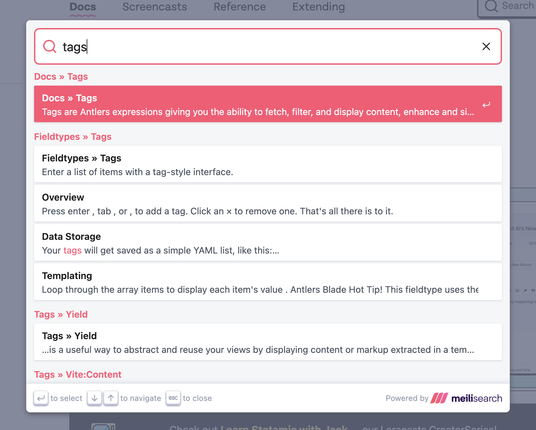Switch to the Extending nav tab
Screen dimensions: 536x430
pyautogui.click(x=318, y=7)
